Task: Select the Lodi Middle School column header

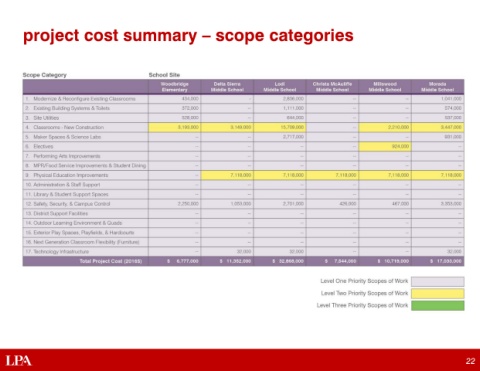Action: (x=280, y=87)
